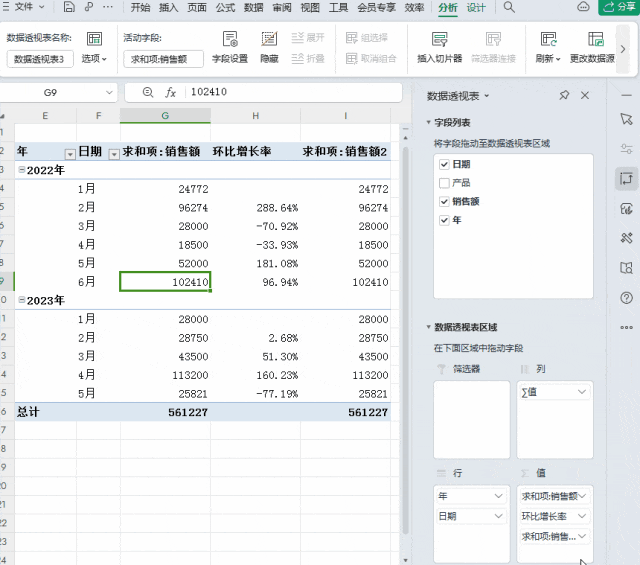Image resolution: width=640 pixels, height=565 pixels.
Task: Click 插入切片器 insert slicer
Action: pyautogui.click(x=440, y=48)
